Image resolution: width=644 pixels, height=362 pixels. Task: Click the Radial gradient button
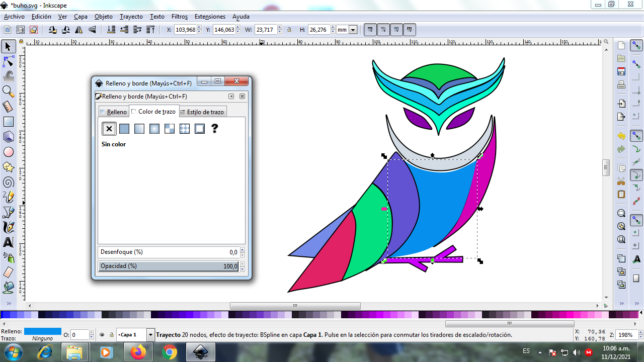[154, 129]
